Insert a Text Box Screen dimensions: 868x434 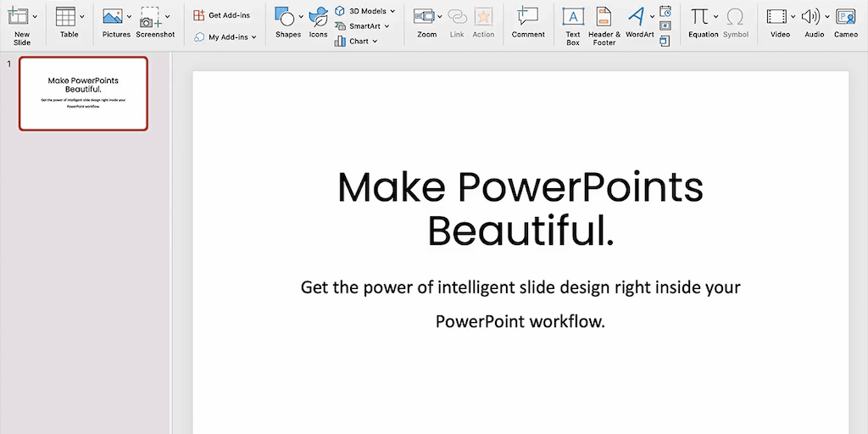573,17
